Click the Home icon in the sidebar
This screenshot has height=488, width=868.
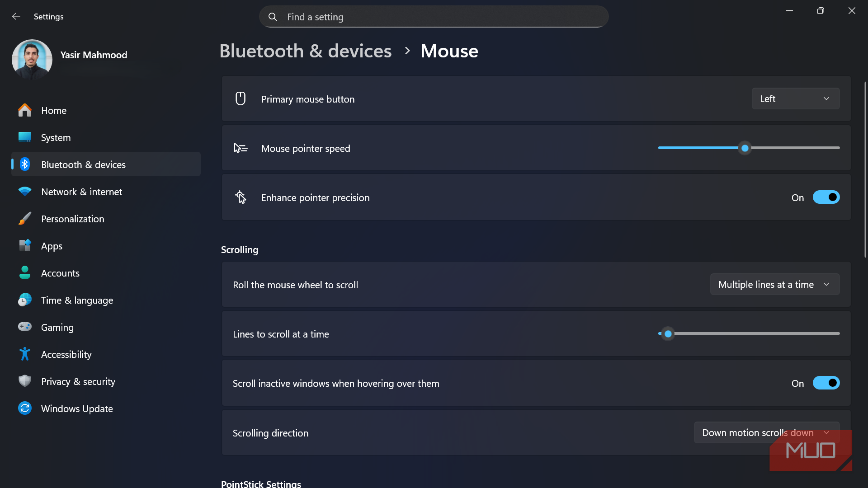(25, 110)
